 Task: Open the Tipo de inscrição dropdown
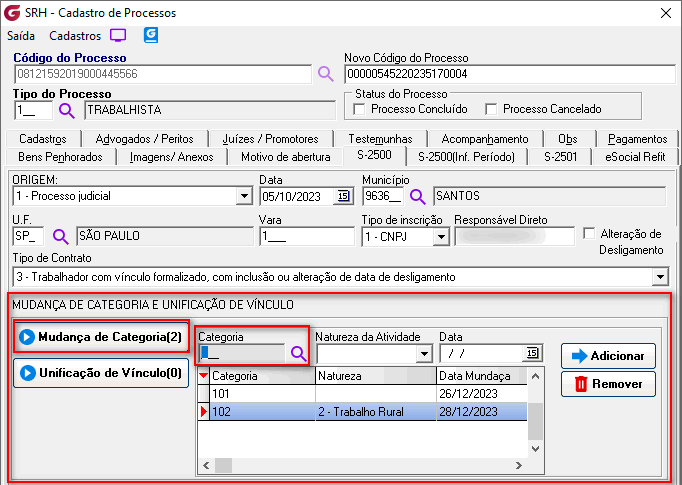pos(440,237)
